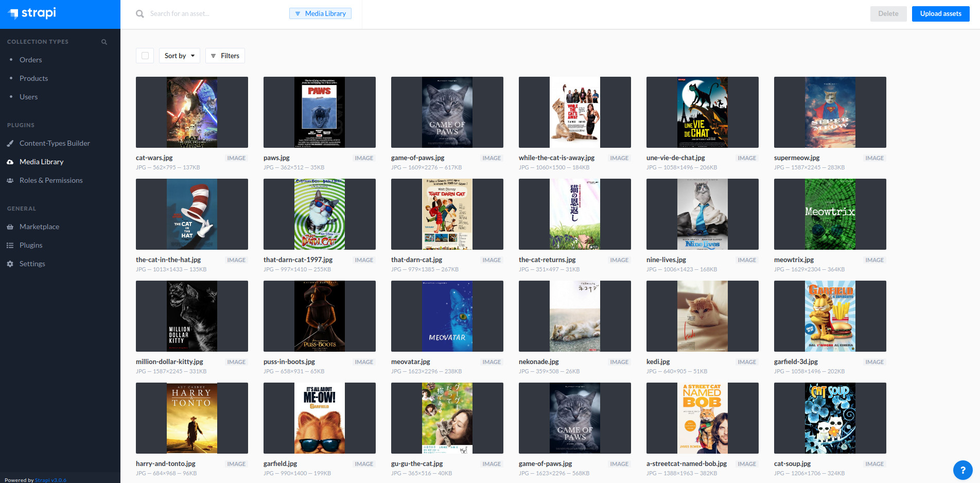Image resolution: width=980 pixels, height=483 pixels.
Task: Open the 568KB game-of-paws.jpg thumbnail
Action: click(575, 418)
